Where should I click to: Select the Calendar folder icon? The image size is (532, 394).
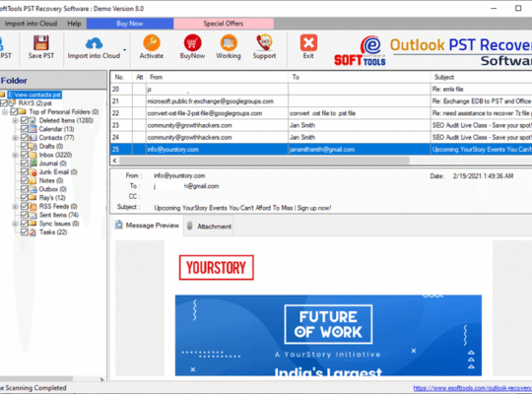[x=33, y=129]
